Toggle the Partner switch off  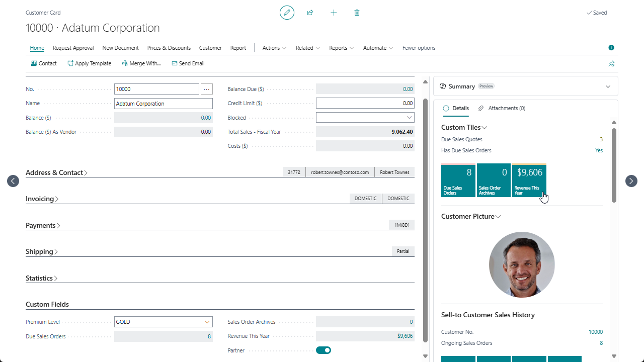click(324, 350)
